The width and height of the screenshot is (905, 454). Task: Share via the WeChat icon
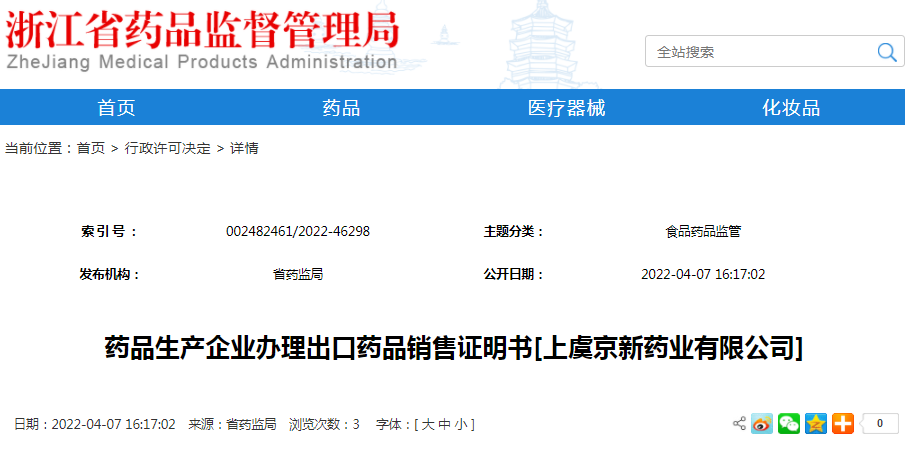point(789,424)
